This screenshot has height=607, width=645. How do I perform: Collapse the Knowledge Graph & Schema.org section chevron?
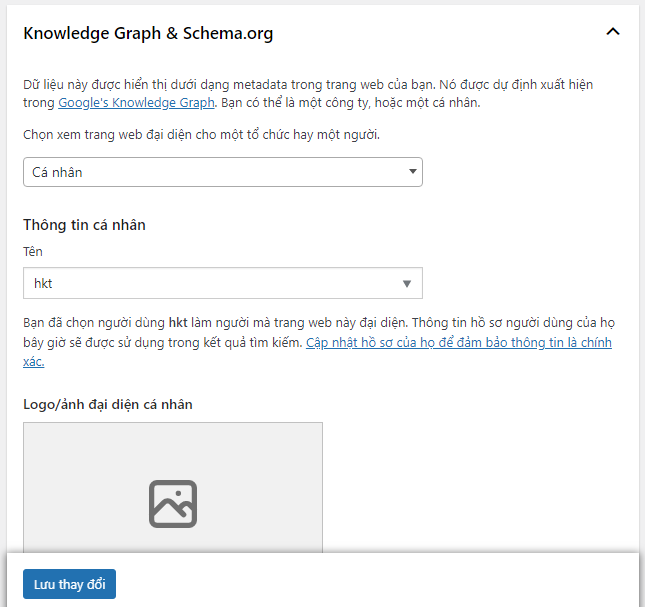[613, 32]
